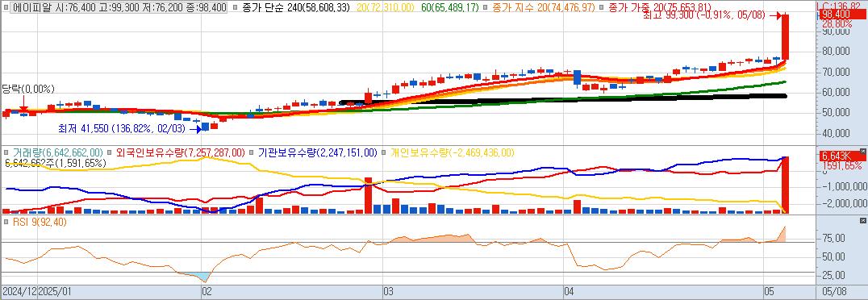
Task: Click the tall red volume bar on 05/08
Action: tap(785, 185)
